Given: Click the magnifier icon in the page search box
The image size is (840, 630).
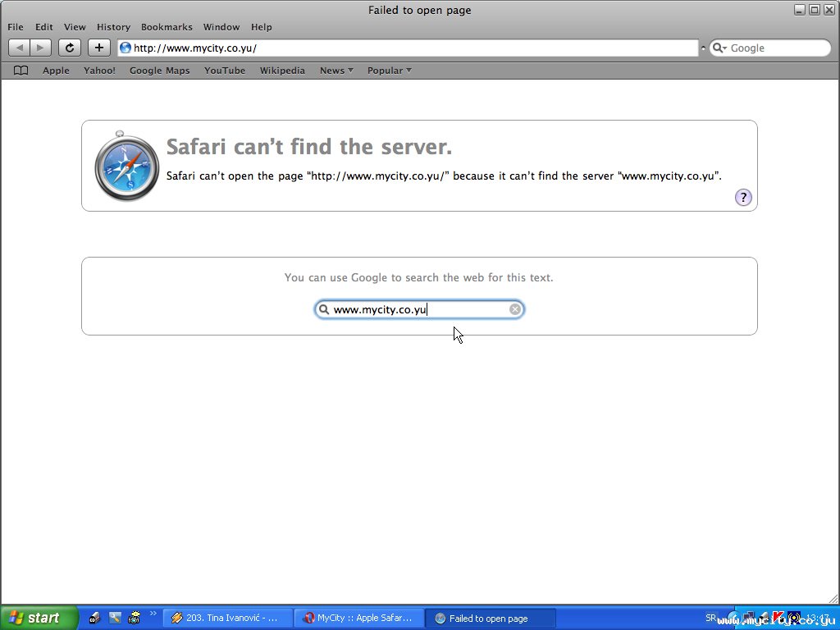Looking at the screenshot, I should pos(323,309).
